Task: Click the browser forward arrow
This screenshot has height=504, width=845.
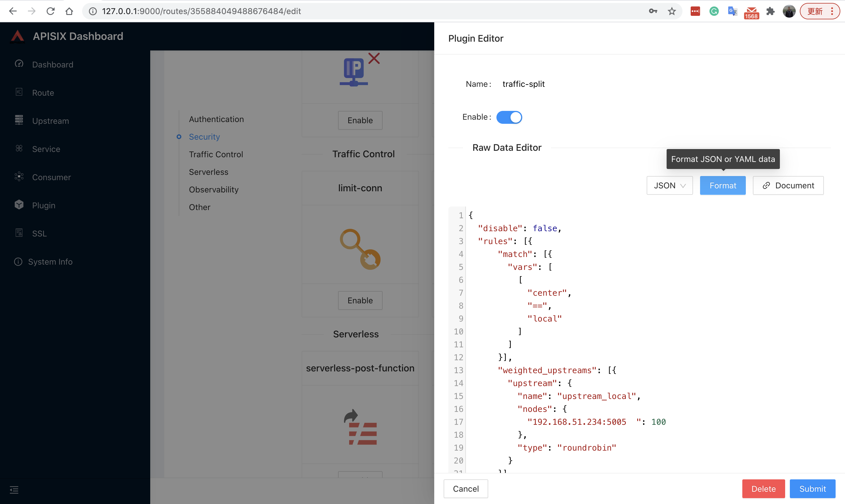Action: [x=32, y=11]
